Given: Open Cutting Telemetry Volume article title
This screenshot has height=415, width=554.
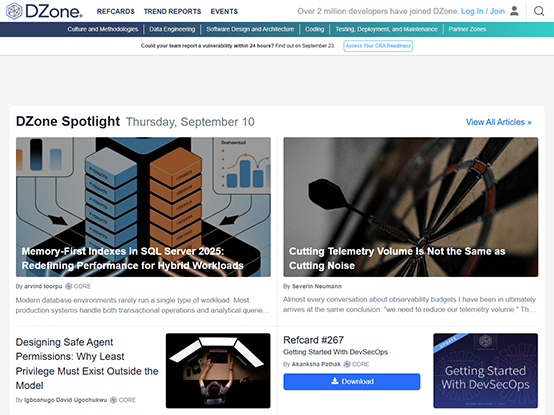Looking at the screenshot, I should [397, 259].
